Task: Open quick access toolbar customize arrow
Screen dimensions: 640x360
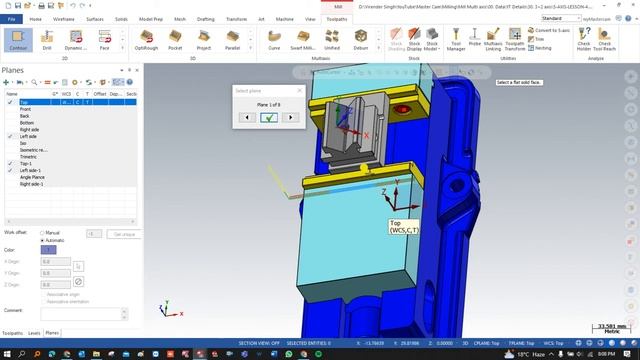Action: [90, 6]
